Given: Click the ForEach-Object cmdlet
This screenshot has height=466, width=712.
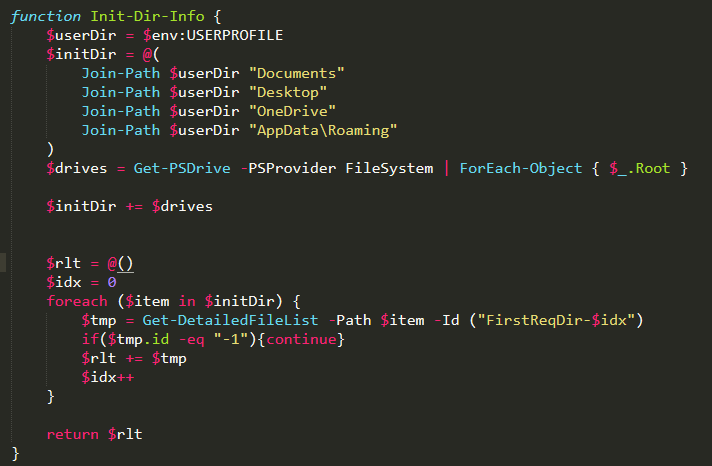Looking at the screenshot, I should point(521,169).
